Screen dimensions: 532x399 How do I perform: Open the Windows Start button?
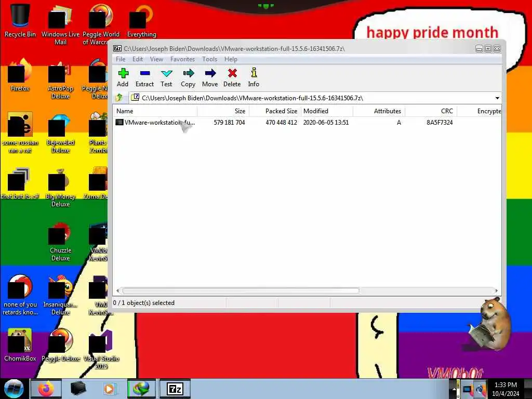(x=14, y=389)
